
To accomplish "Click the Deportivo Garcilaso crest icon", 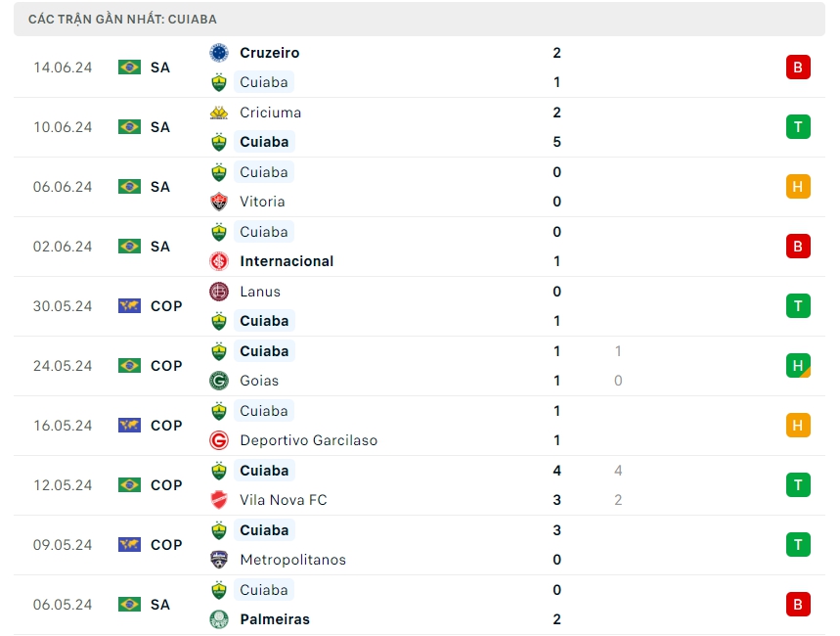I will coord(219,440).
